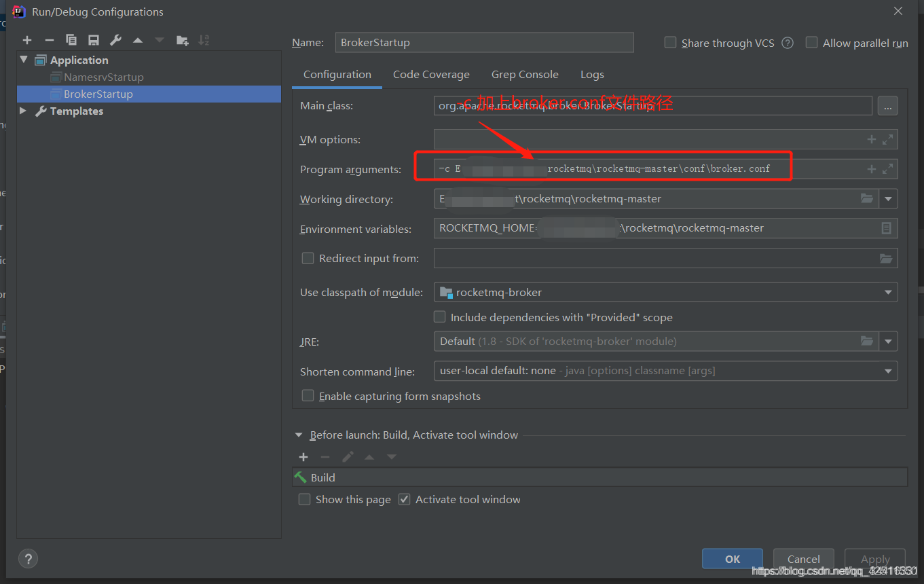This screenshot has width=924, height=584.
Task: Select Build task in Before launch list
Action: click(x=599, y=477)
